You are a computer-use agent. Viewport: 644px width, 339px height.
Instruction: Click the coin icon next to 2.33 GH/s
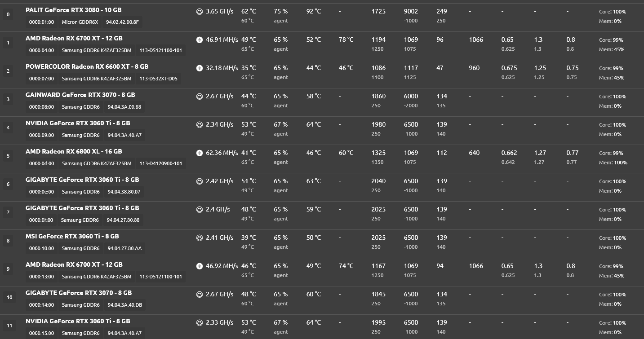pos(200,323)
